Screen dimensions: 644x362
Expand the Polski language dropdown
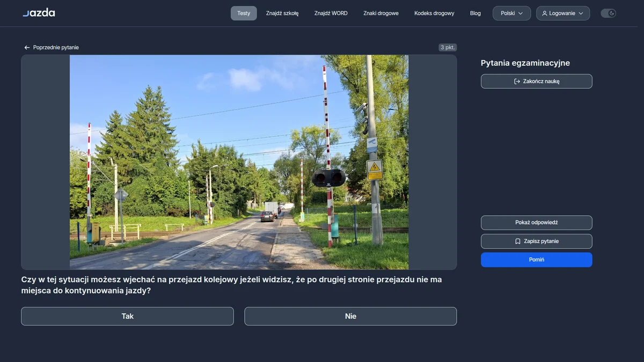512,13
